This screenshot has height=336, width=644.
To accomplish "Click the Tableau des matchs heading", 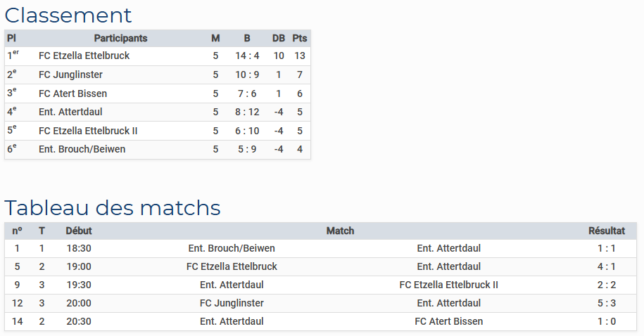I will (x=113, y=207).
